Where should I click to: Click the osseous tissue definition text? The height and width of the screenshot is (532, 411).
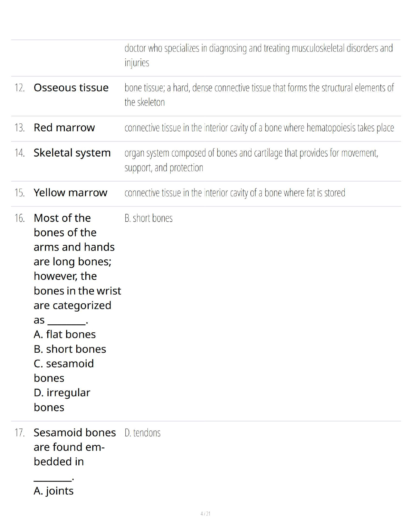coord(259,95)
